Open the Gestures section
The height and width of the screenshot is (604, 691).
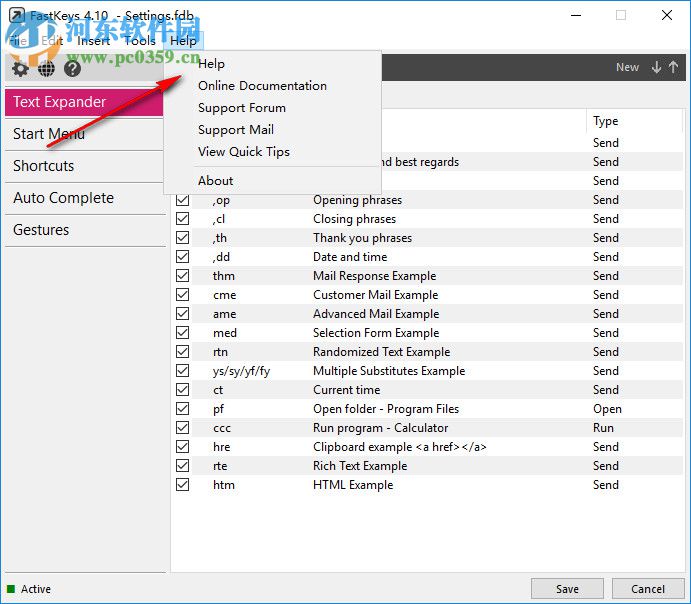pos(84,230)
